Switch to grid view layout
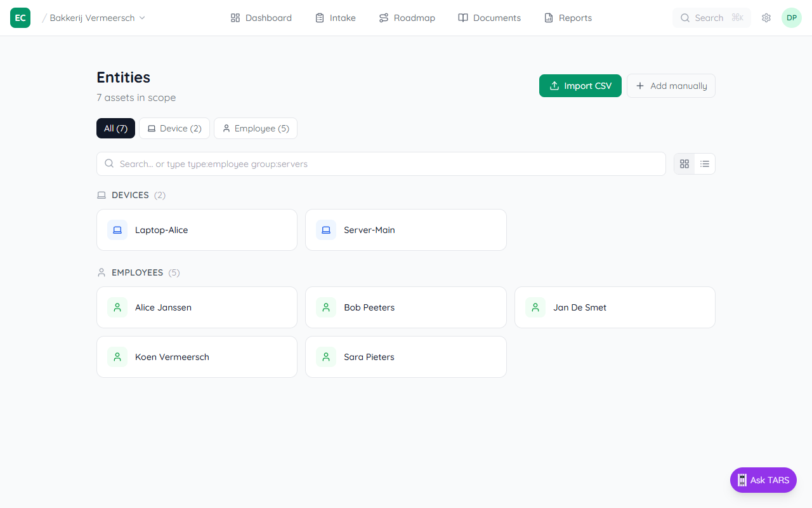This screenshot has width=812, height=508. click(x=684, y=164)
